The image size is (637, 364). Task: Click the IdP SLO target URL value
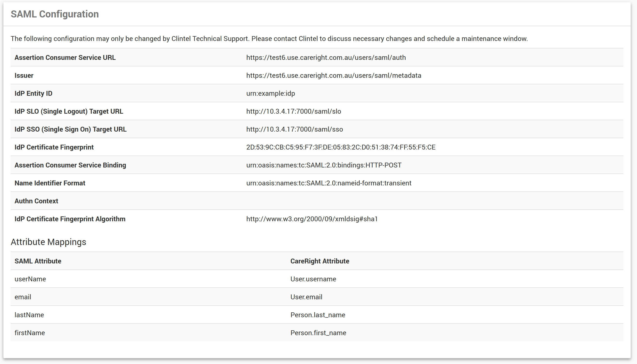(294, 111)
